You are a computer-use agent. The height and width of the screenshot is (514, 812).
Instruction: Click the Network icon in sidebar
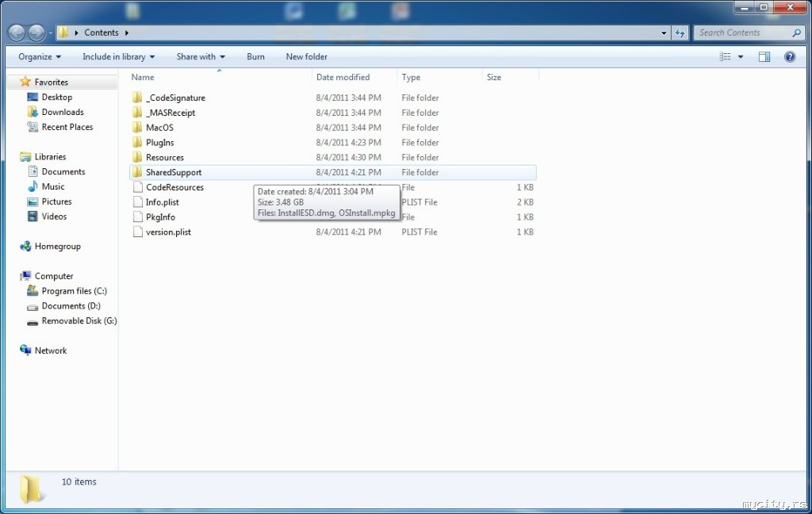(x=25, y=351)
